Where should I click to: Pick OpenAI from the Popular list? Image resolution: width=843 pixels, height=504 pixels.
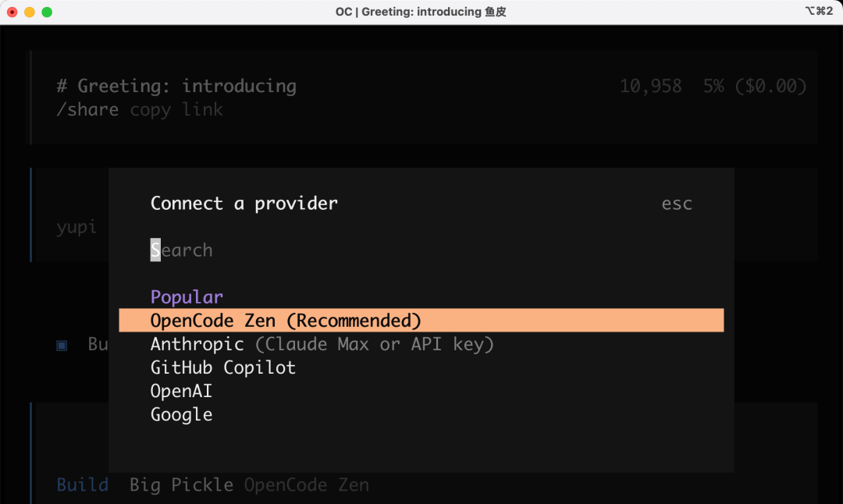point(181,391)
